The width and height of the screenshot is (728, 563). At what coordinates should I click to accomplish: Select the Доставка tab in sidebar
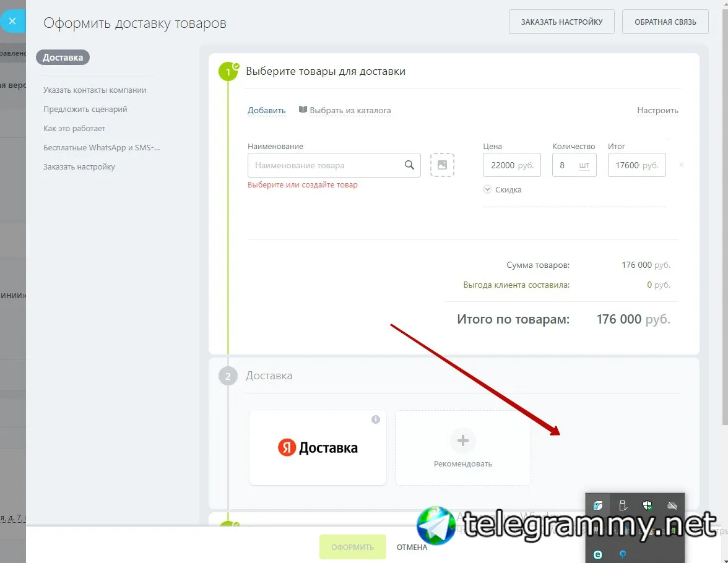click(x=63, y=58)
